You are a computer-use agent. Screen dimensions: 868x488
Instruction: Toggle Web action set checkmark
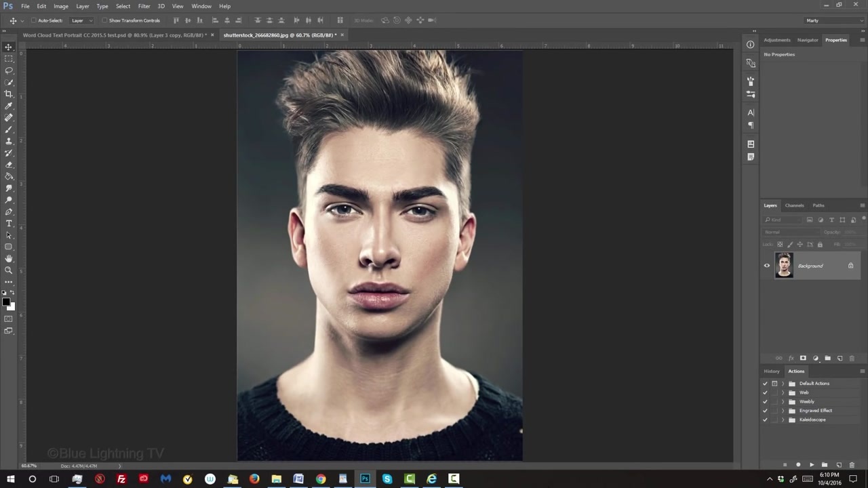point(766,392)
